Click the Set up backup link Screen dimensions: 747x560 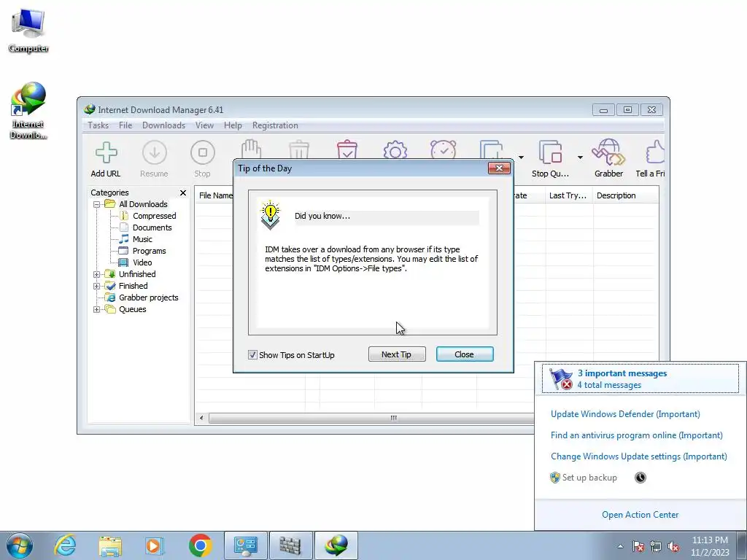point(589,478)
